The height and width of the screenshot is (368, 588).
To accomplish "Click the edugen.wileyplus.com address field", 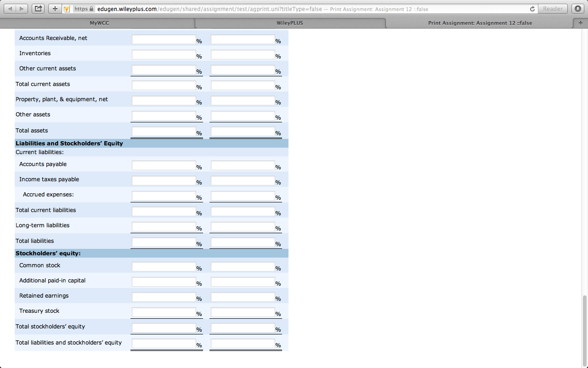I will [x=299, y=9].
